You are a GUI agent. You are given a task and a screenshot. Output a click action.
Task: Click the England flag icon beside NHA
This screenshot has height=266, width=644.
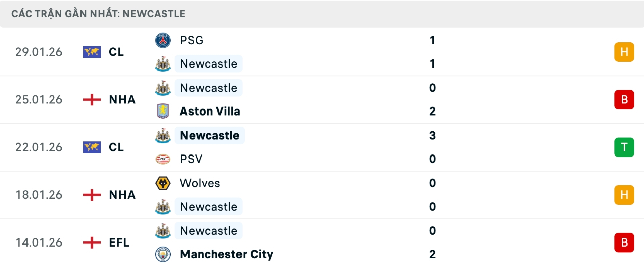pos(92,99)
